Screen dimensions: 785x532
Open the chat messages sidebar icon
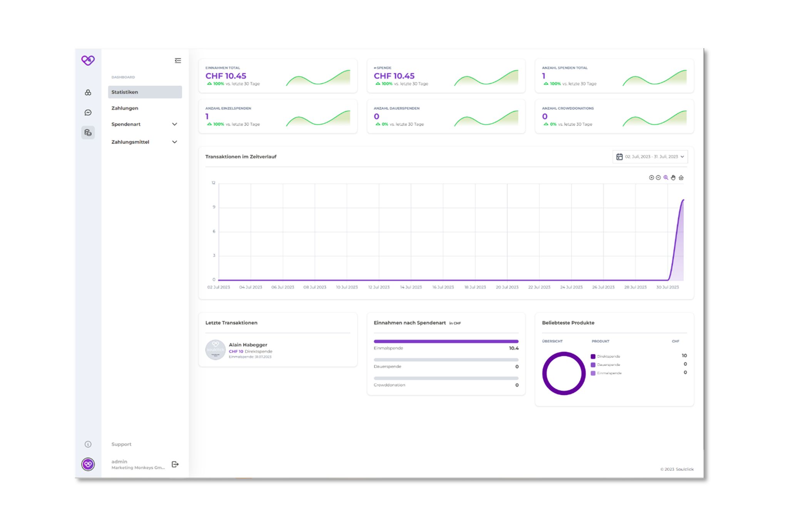tap(88, 113)
